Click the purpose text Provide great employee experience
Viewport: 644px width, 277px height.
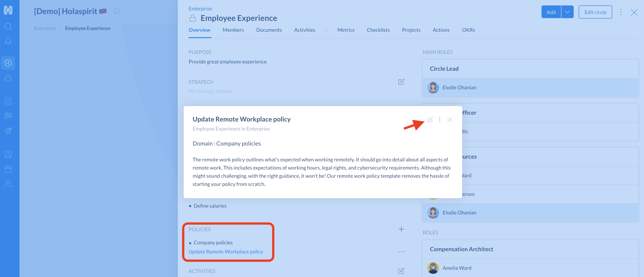click(227, 62)
